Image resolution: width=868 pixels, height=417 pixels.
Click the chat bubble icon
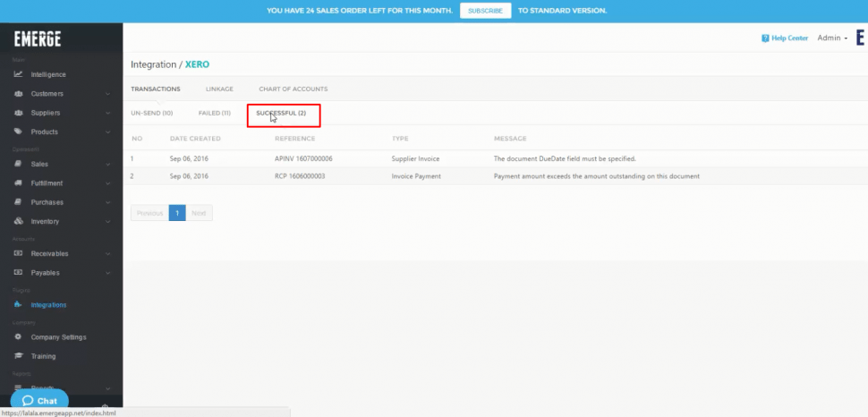coord(27,401)
